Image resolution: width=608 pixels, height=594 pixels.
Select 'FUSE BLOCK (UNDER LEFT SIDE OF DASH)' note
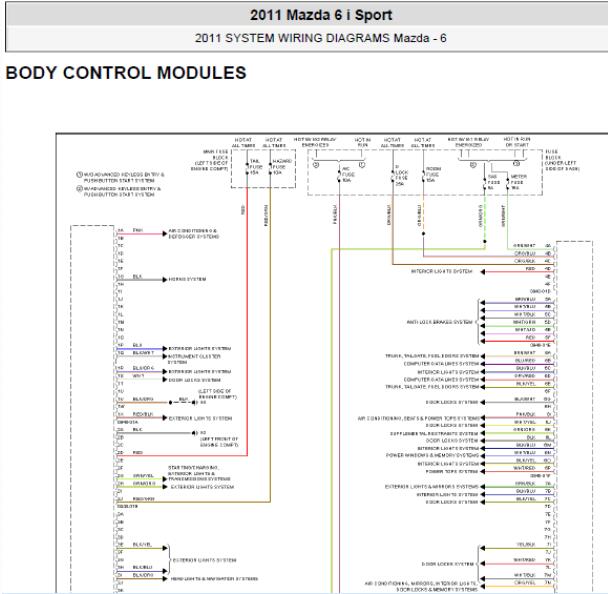coord(562,160)
